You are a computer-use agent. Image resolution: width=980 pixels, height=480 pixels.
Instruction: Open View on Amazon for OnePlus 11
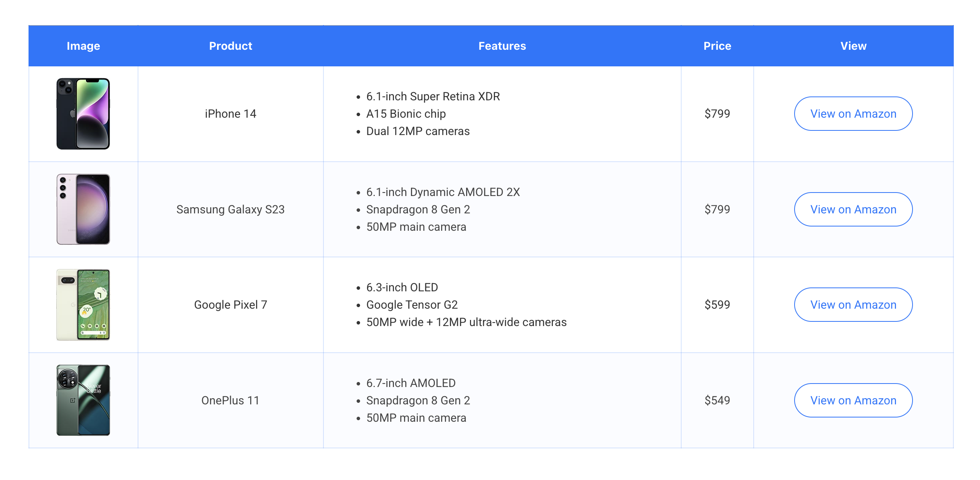[x=853, y=400]
